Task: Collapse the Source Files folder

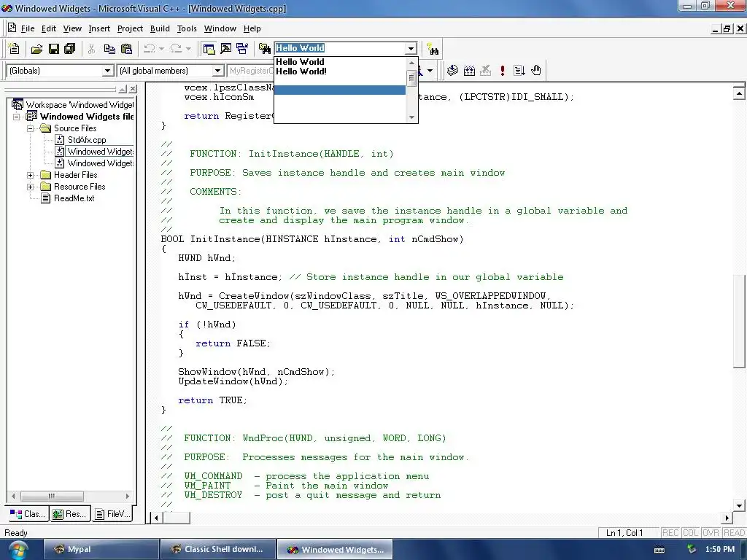Action: [x=30, y=128]
